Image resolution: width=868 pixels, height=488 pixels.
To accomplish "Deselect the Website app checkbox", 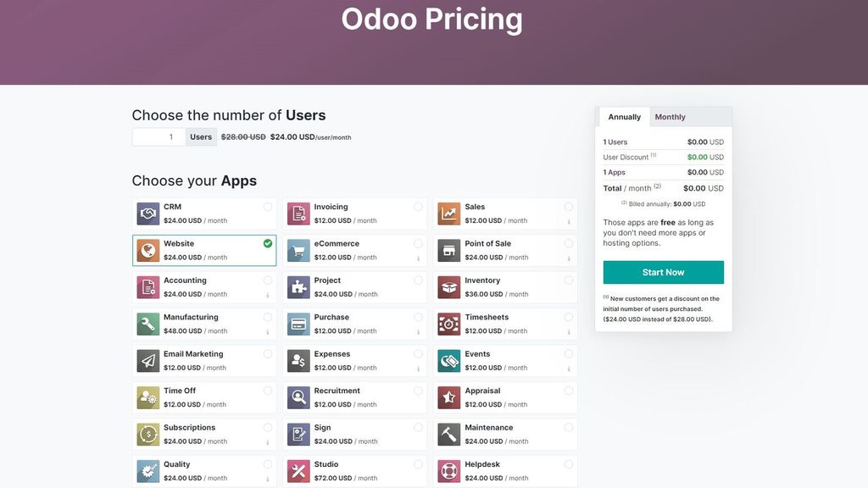I will (267, 243).
